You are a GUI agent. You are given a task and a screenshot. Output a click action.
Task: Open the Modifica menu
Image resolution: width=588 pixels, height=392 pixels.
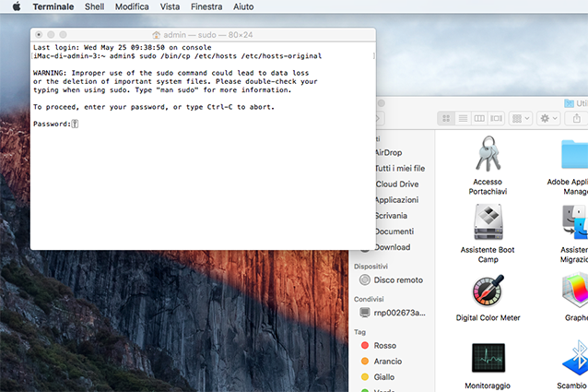click(x=132, y=6)
